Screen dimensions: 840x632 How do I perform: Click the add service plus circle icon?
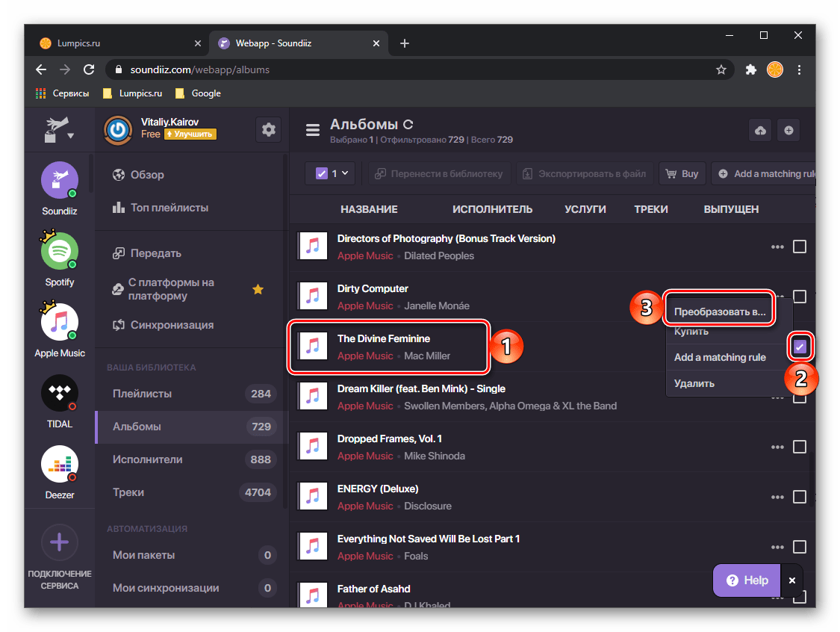(x=60, y=542)
